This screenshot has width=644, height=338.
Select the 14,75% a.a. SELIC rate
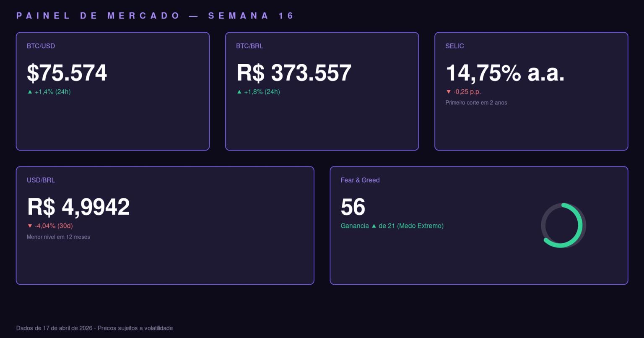click(x=505, y=73)
